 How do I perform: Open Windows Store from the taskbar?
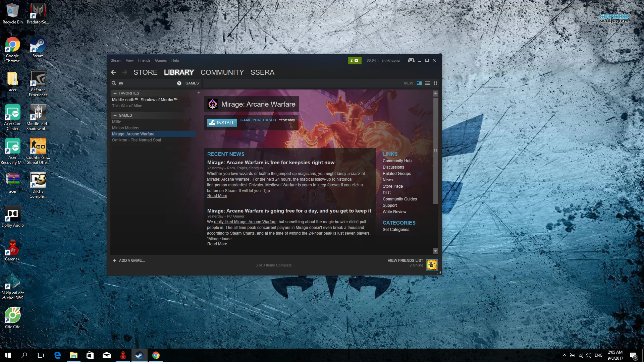pos(90,355)
